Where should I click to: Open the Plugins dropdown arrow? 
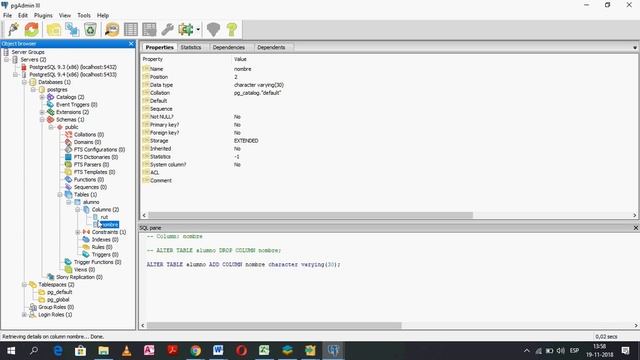[198, 29]
